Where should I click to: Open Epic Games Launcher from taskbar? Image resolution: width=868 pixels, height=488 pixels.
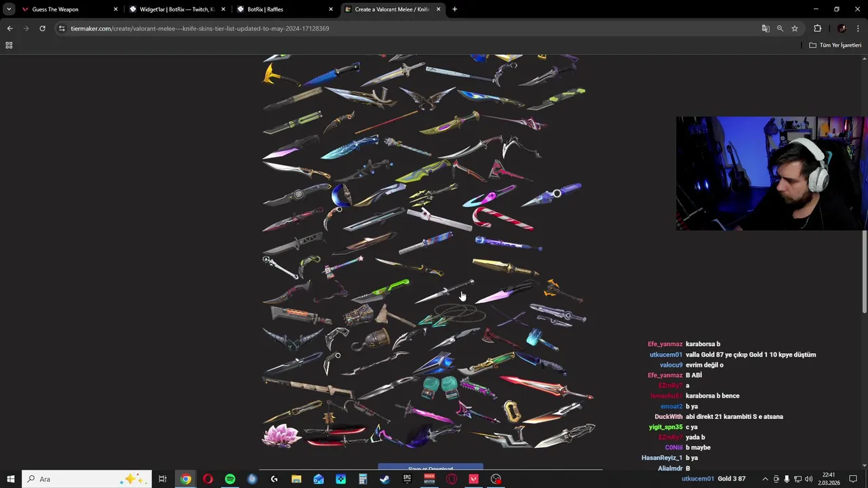pos(407,479)
